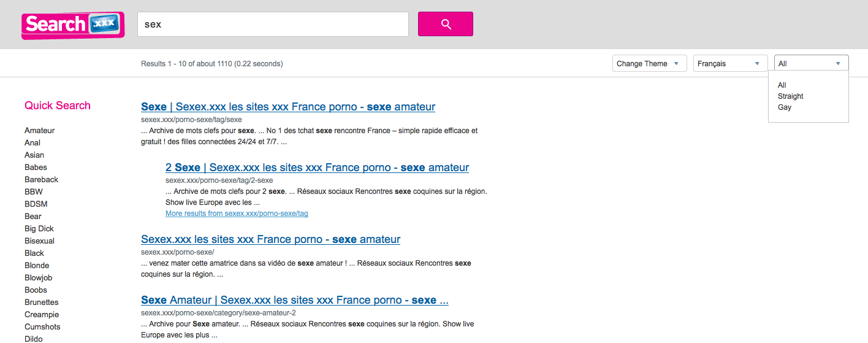Collapse the All category filter dropdown
The image size is (868, 343).
pos(811,64)
